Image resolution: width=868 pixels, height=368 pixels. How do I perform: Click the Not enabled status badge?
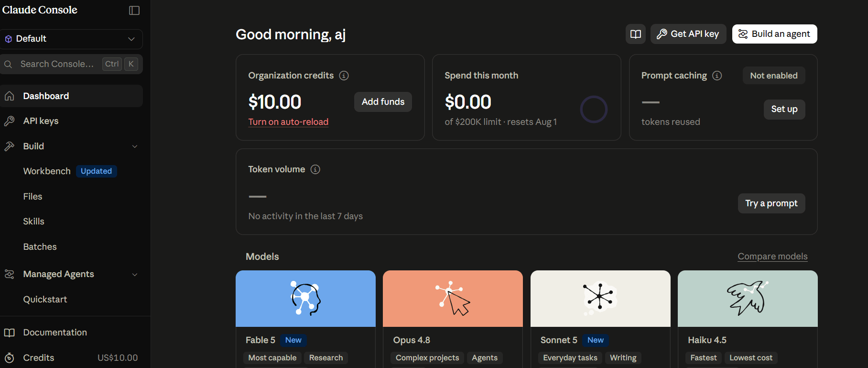click(774, 76)
